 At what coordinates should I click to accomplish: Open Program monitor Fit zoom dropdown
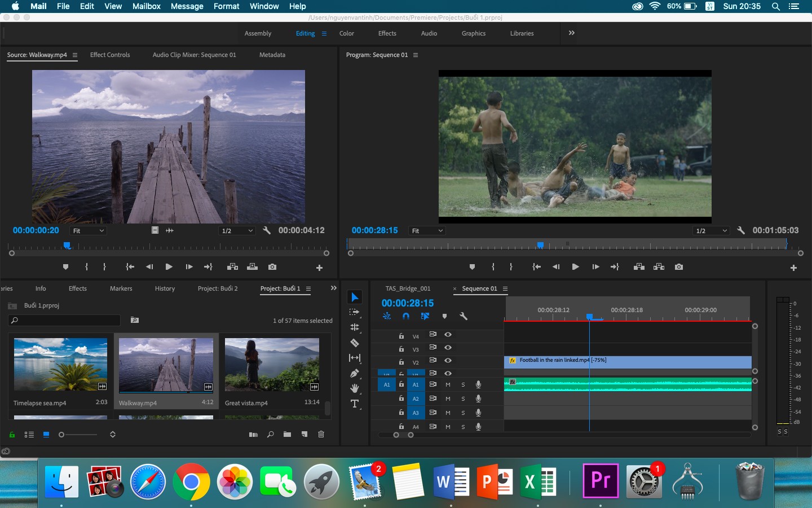coord(427,231)
